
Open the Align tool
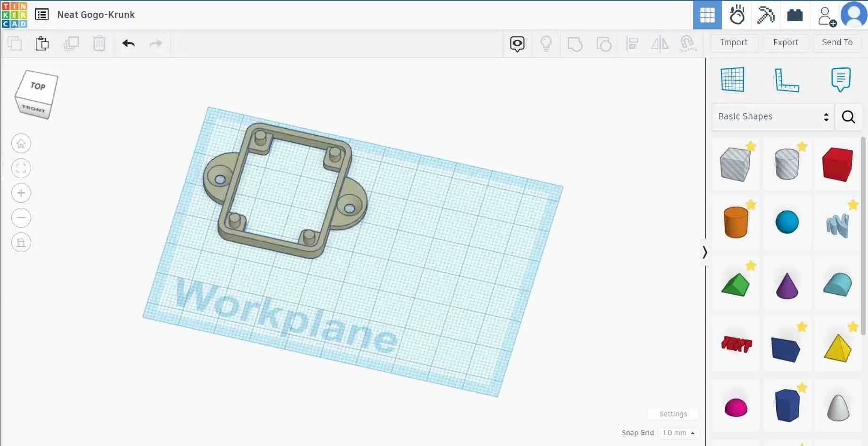(x=632, y=44)
